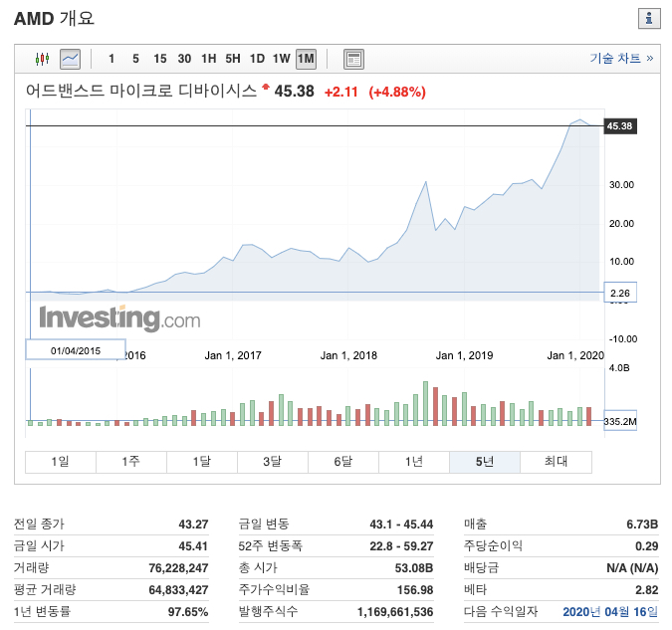Image resolution: width=672 pixels, height=630 pixels.
Task: Click the info icon beside AMD 개요
Action: (x=649, y=19)
